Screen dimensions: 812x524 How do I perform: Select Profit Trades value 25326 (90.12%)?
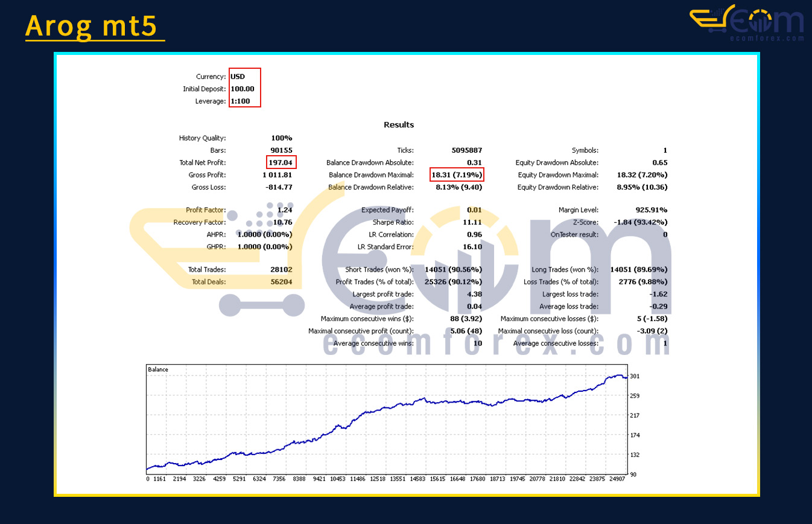point(454,282)
